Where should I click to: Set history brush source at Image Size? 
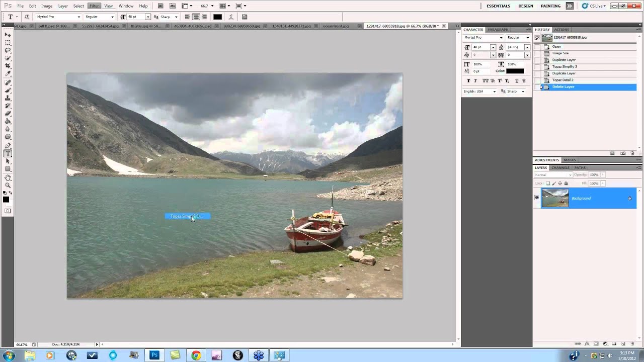tap(537, 53)
